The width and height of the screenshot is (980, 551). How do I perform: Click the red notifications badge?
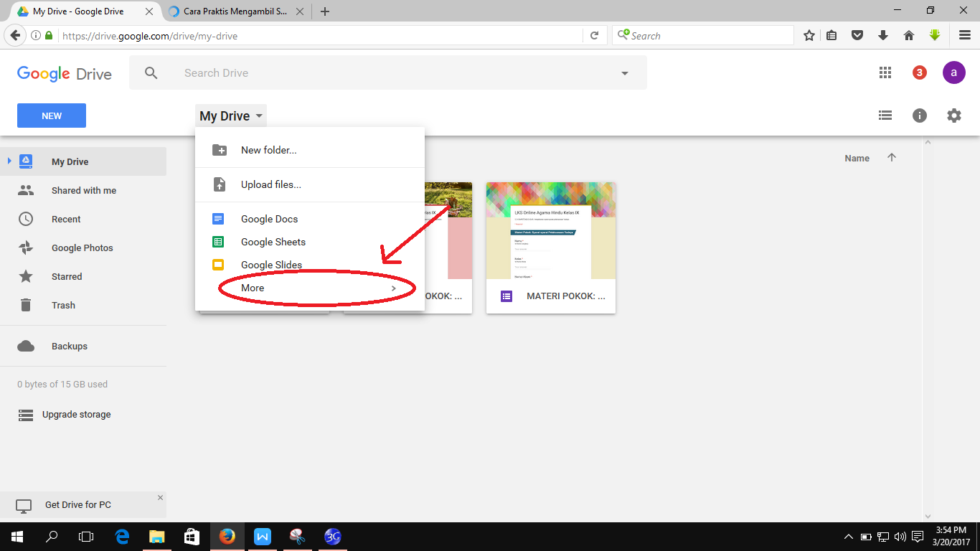pos(919,72)
